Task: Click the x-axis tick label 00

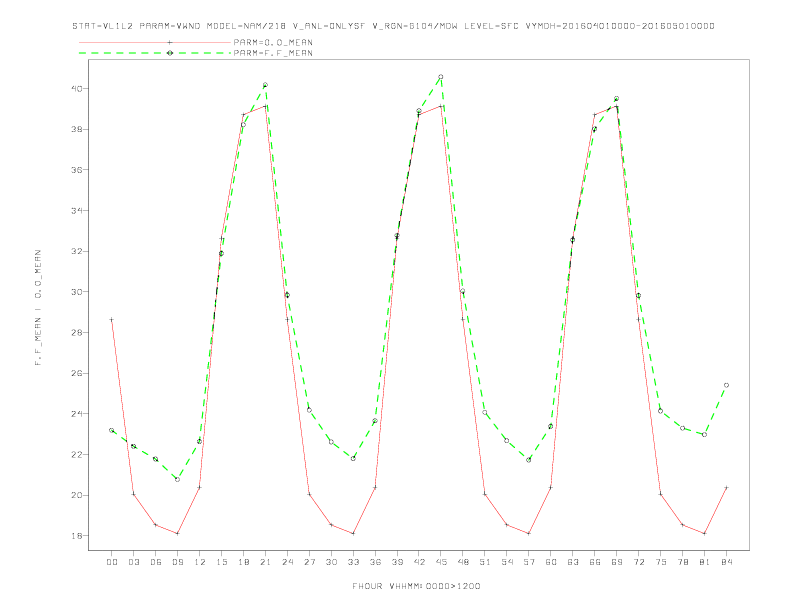Action: click(x=112, y=562)
